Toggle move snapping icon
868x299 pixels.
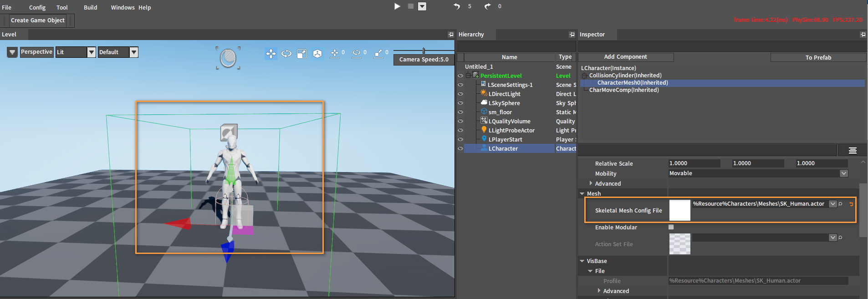(335, 54)
